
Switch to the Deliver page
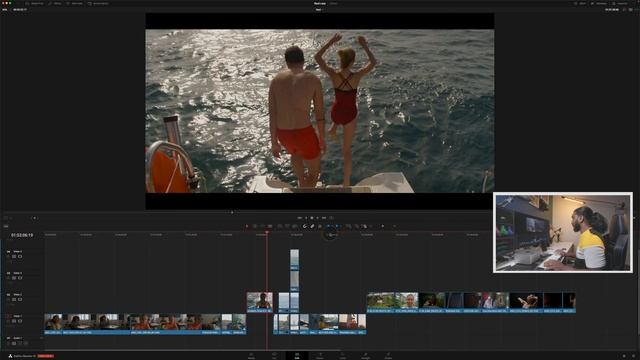pyautogui.click(x=388, y=356)
